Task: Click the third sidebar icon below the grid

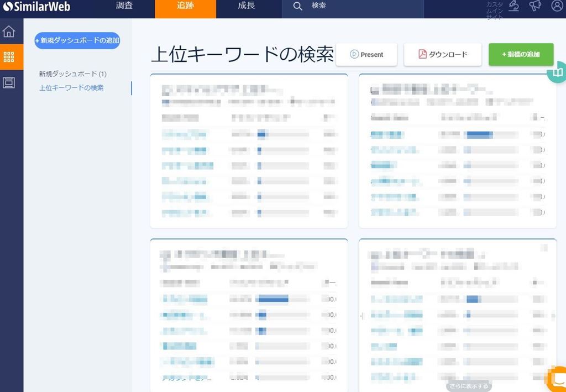Action: point(9,83)
